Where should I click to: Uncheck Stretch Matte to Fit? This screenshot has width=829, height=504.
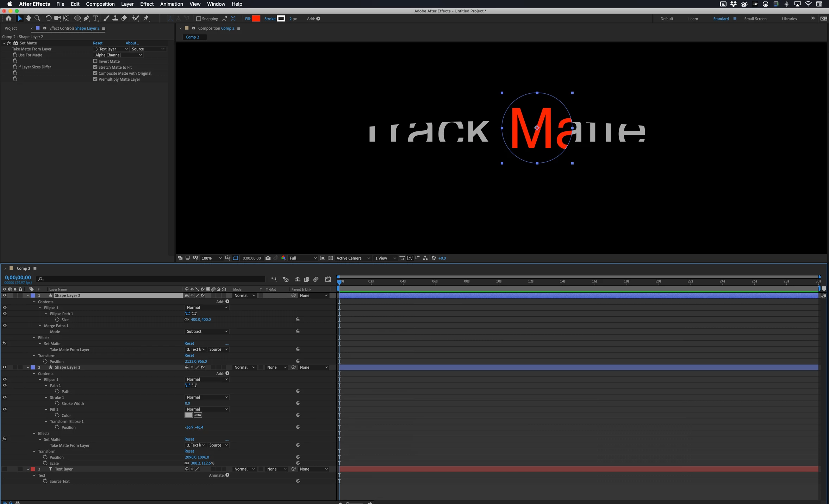(95, 67)
